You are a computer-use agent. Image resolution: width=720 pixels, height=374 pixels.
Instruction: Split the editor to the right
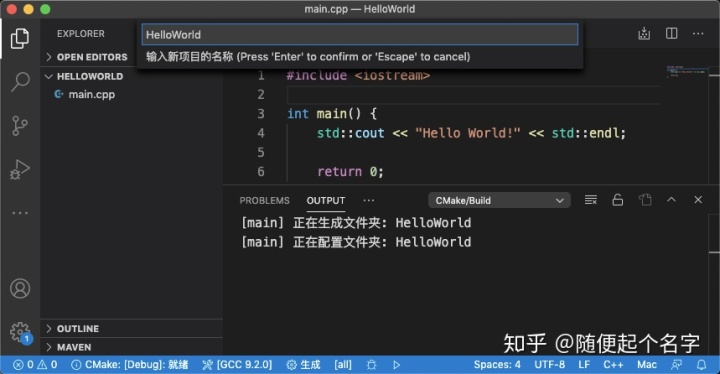[672, 34]
